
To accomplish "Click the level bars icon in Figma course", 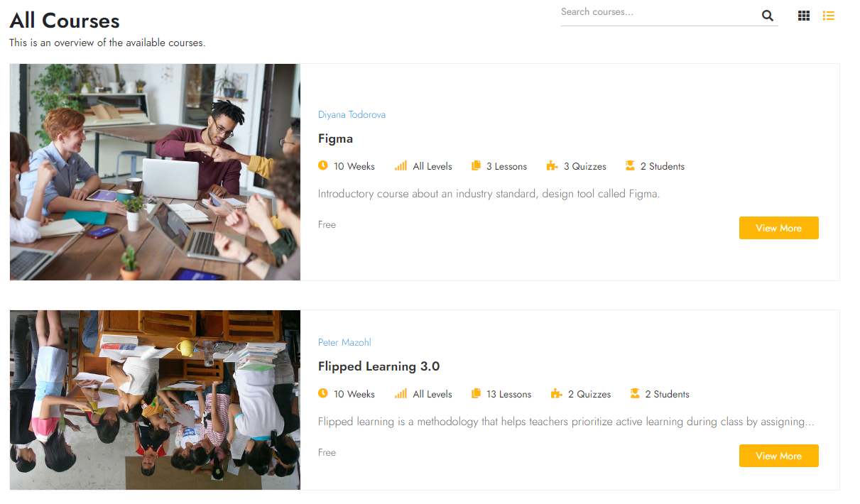I will (x=401, y=165).
